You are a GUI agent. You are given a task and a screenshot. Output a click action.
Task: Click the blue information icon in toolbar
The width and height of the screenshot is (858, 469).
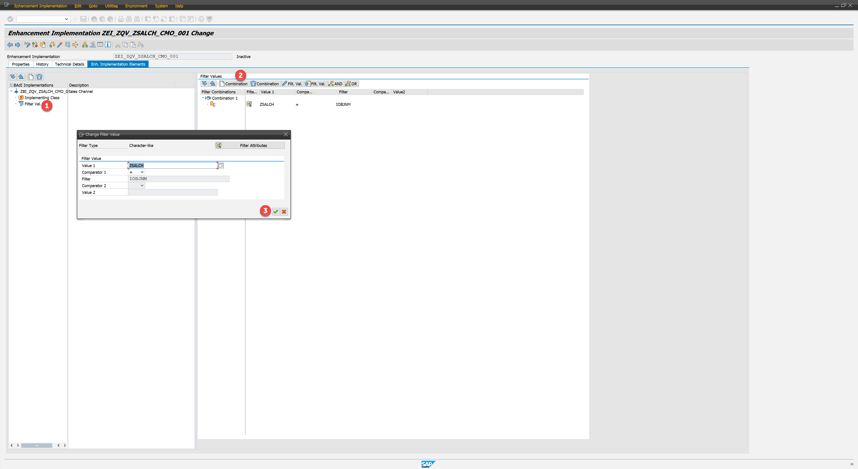[x=108, y=45]
